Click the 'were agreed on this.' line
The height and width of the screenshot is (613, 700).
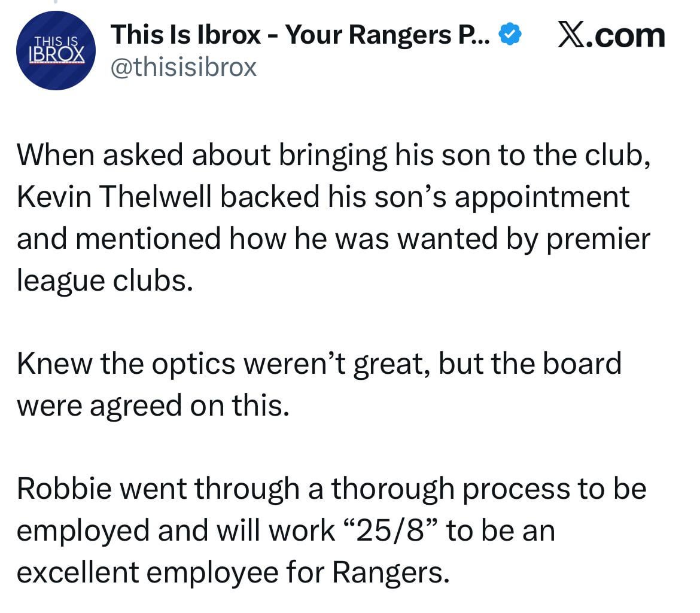click(153, 405)
